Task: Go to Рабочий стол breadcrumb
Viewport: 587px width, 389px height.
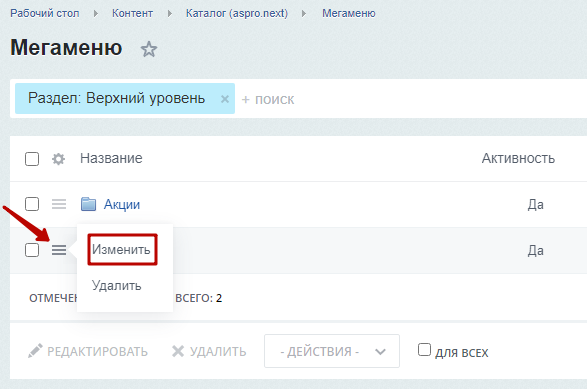Action: pyautogui.click(x=45, y=13)
